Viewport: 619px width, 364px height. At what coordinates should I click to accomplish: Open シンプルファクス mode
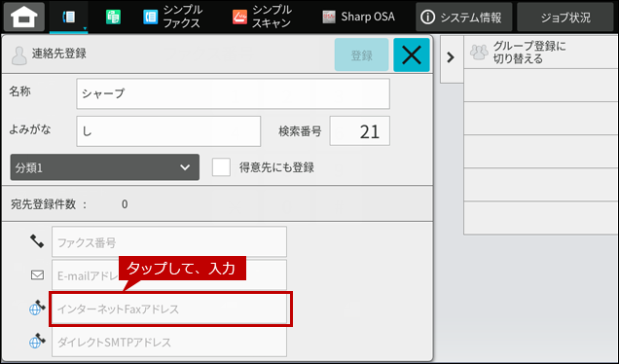pos(172,17)
